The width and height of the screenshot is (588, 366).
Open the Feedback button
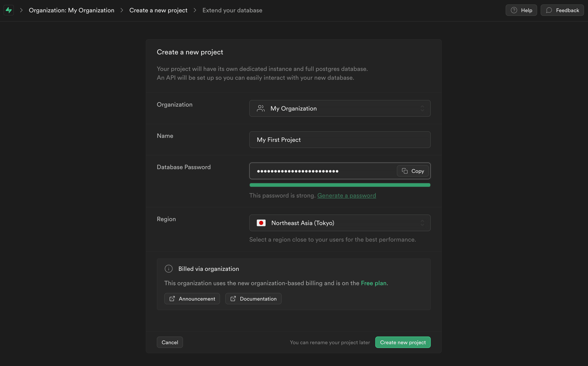(x=562, y=10)
